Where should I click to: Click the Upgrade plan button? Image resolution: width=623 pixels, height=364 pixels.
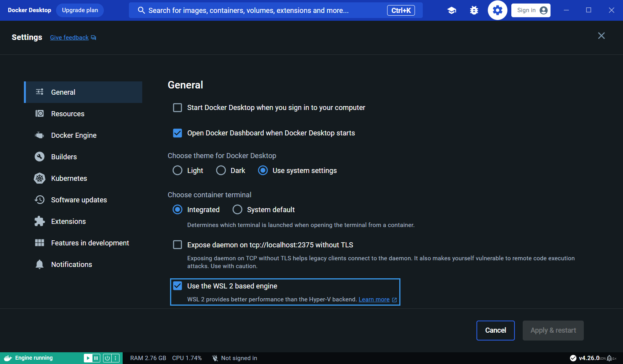[x=80, y=10]
